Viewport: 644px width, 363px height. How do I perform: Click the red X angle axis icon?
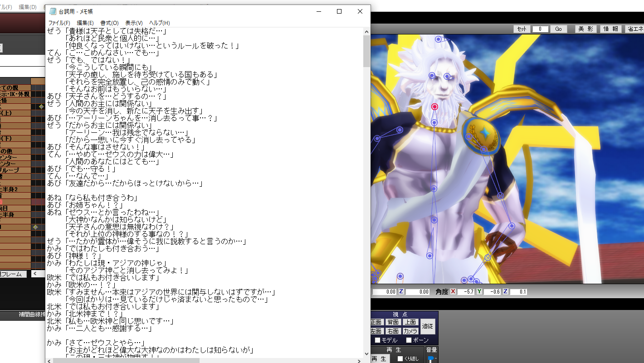[x=453, y=292]
